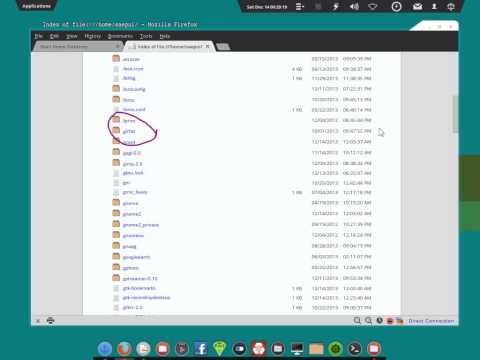Click the folder icon beside .gimp-2.8
The height and width of the screenshot is (360, 480).
[x=116, y=163]
